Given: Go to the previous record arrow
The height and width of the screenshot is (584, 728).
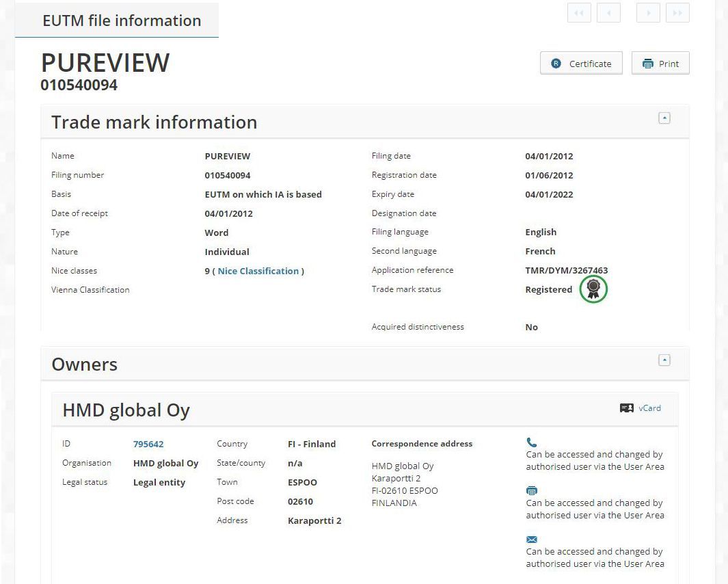Looking at the screenshot, I should coord(608,13).
